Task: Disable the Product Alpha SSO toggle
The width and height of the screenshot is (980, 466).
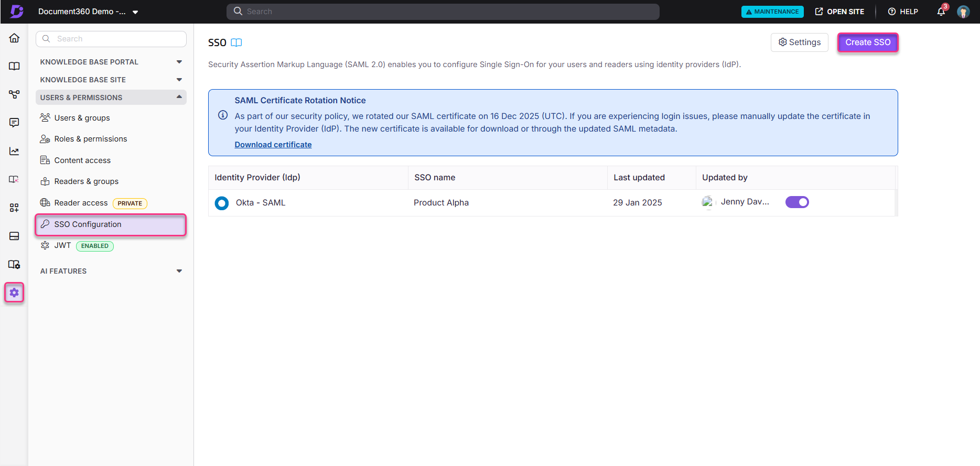Action: pos(797,202)
